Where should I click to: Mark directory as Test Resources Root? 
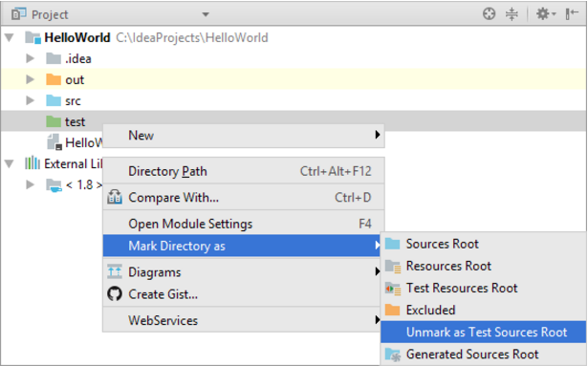pos(484,288)
